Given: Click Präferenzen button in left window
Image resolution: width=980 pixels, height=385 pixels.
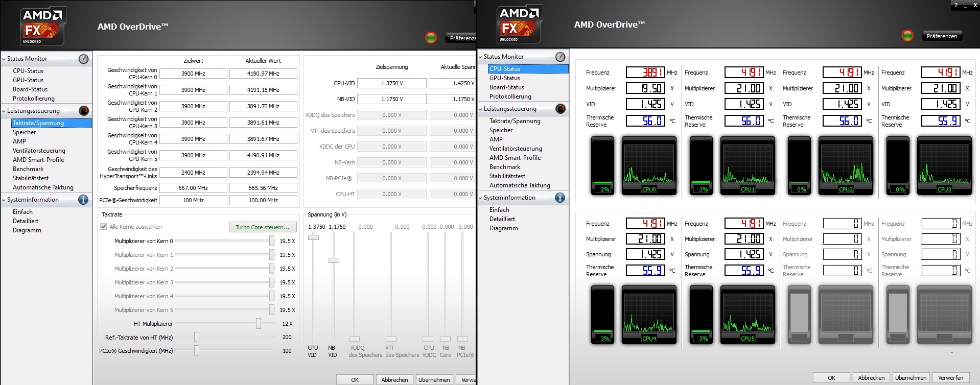Looking at the screenshot, I should 461,38.
